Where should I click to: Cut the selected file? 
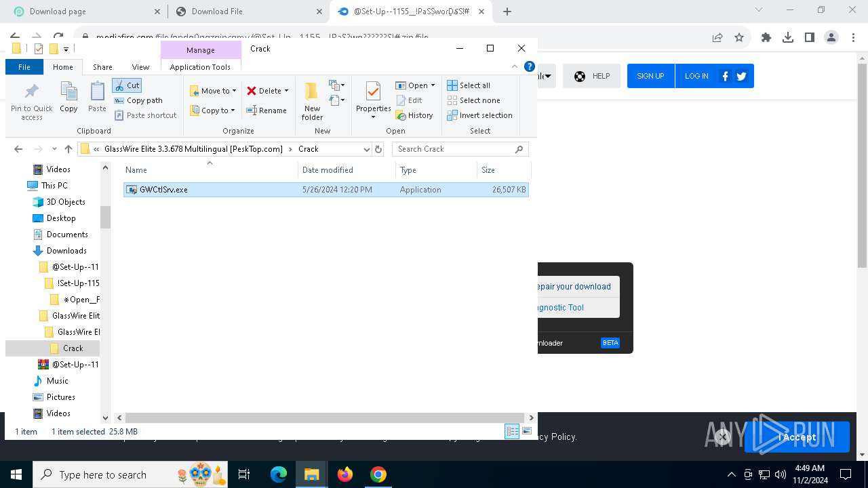pyautogui.click(x=127, y=85)
